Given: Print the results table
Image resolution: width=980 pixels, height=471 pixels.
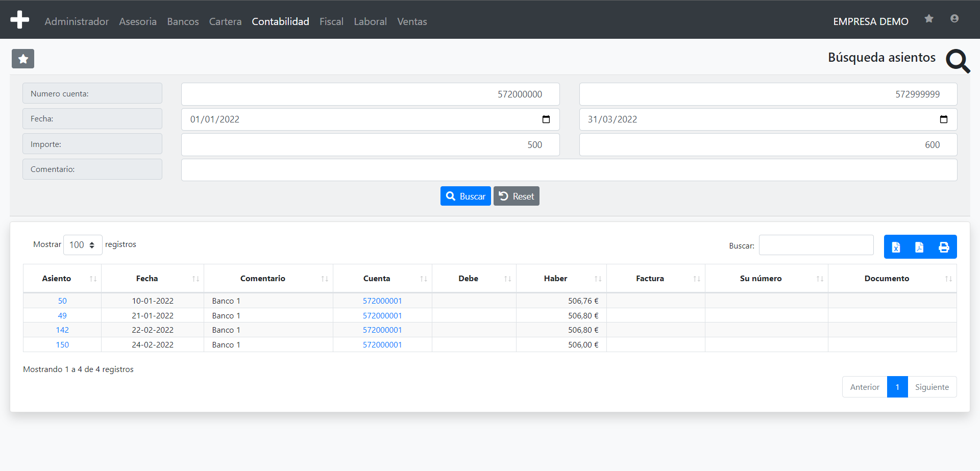Looking at the screenshot, I should pyautogui.click(x=944, y=247).
